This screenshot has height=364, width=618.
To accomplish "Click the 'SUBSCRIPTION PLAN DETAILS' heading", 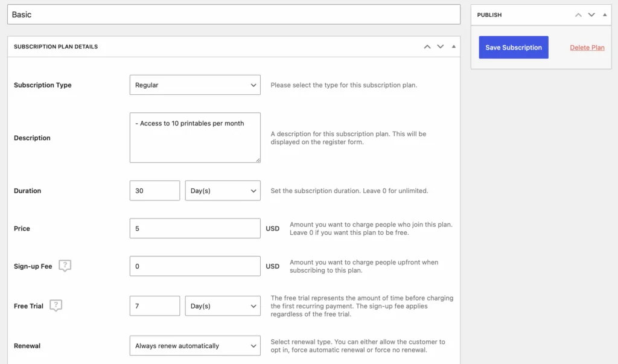I will tap(56, 46).
